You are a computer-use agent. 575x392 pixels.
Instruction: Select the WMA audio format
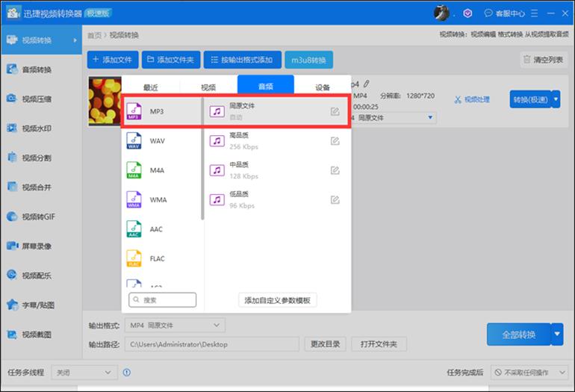162,200
